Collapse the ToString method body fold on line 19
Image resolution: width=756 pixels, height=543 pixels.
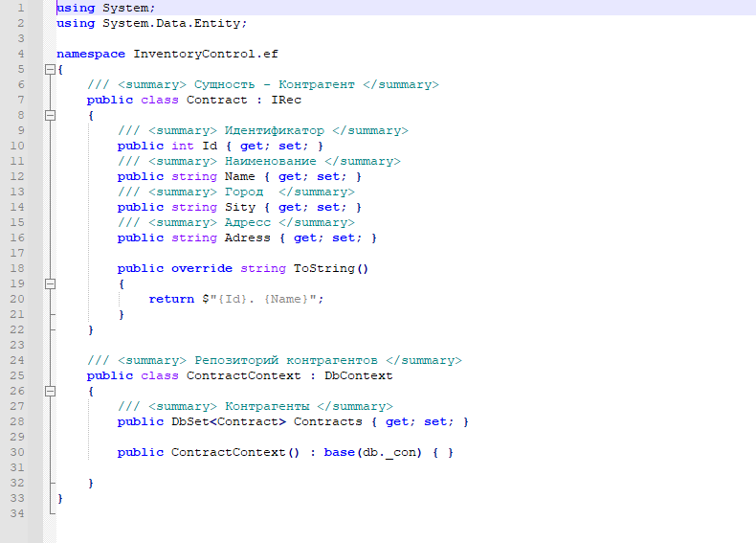(x=49, y=284)
